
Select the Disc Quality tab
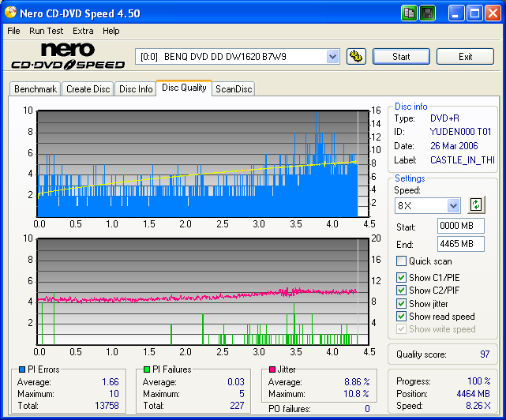coord(184,88)
